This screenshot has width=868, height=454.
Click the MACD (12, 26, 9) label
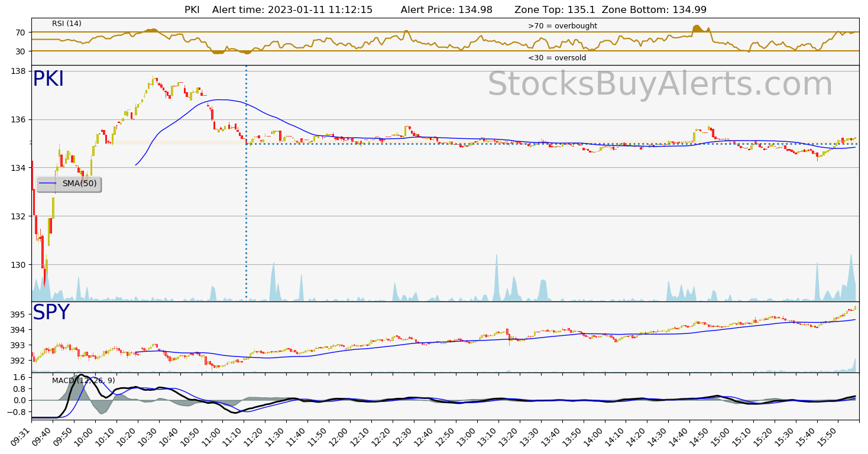[x=83, y=381]
